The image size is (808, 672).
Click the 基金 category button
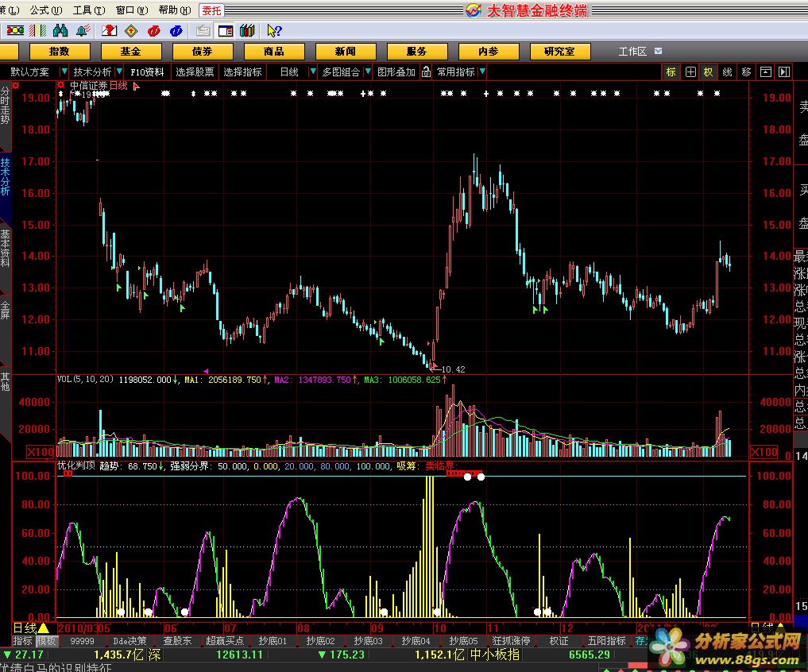tap(131, 51)
